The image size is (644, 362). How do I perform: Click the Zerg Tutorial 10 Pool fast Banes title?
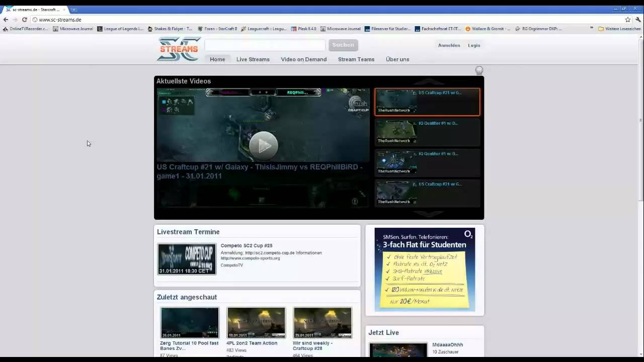tap(189, 345)
